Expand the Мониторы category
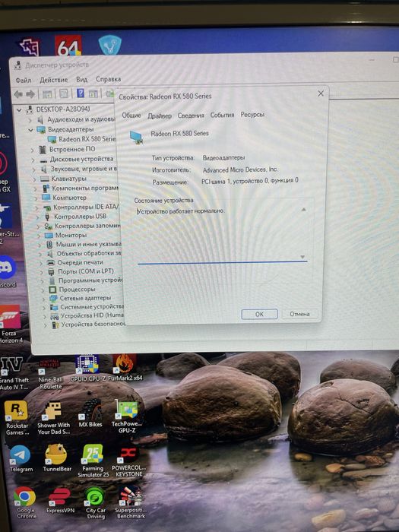The height and width of the screenshot is (532, 399). click(x=40, y=236)
